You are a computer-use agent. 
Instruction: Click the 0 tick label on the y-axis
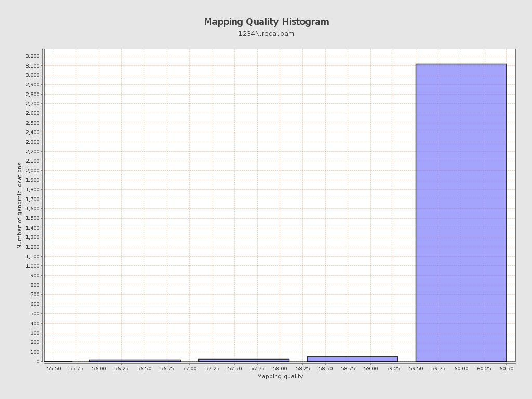point(38,362)
